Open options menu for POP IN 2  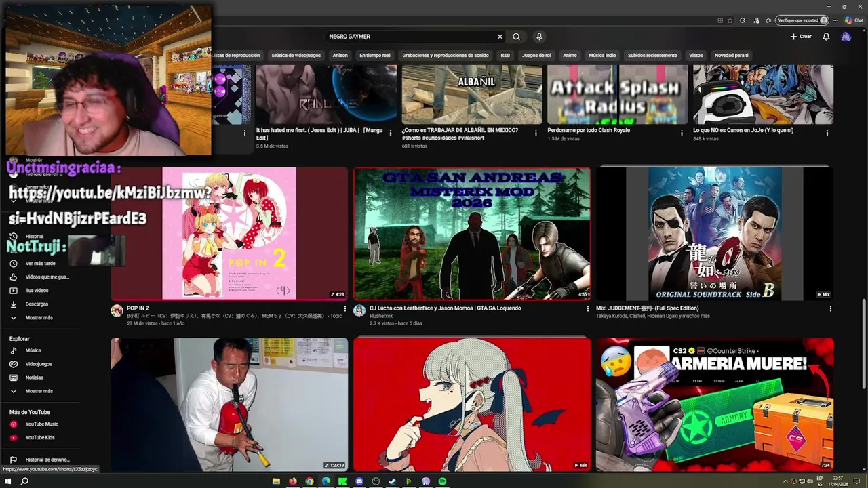click(345, 309)
